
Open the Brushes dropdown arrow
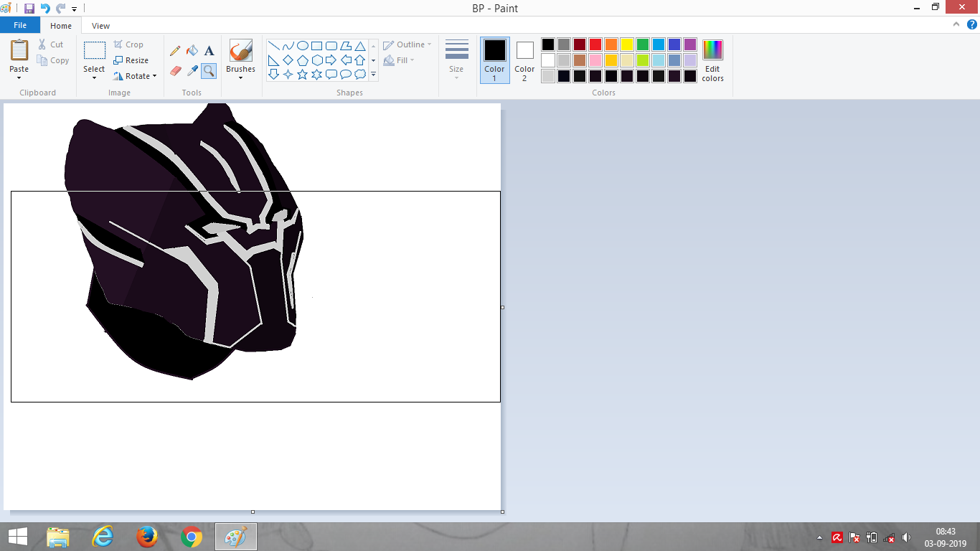coord(240,77)
